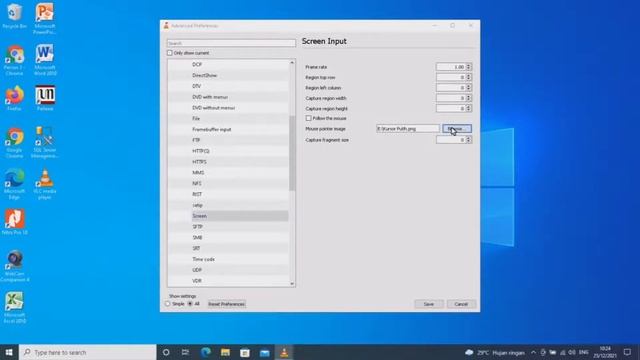The height and width of the screenshot is (360, 640).
Task: Click the VLC cone taskbar icon
Action: click(x=284, y=352)
